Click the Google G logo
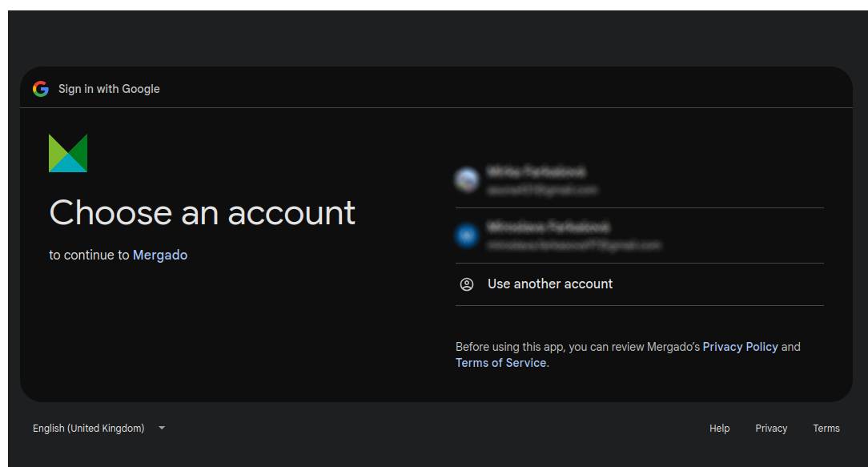Viewport: 868px width, 467px height. [x=40, y=89]
